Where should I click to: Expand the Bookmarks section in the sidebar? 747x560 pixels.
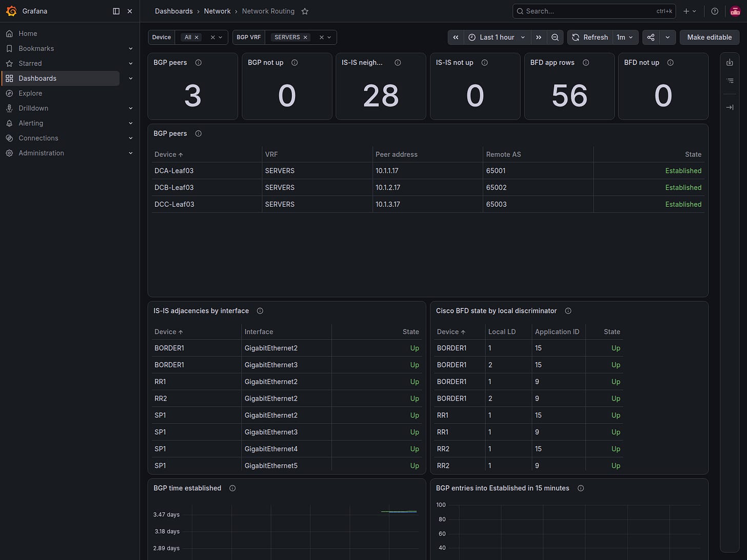130,49
